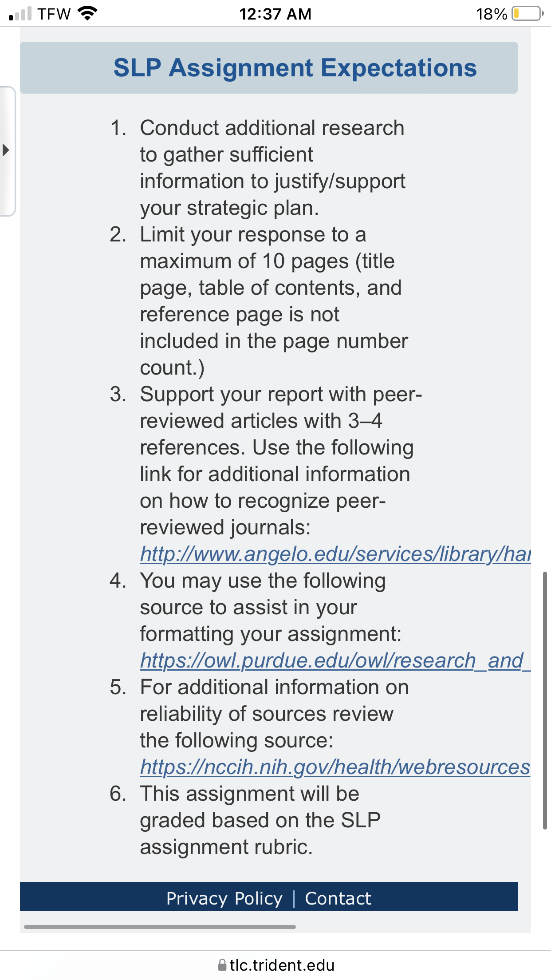This screenshot has width=551, height=980.
Task: Tap the TFW carrier label
Action: click(54, 14)
